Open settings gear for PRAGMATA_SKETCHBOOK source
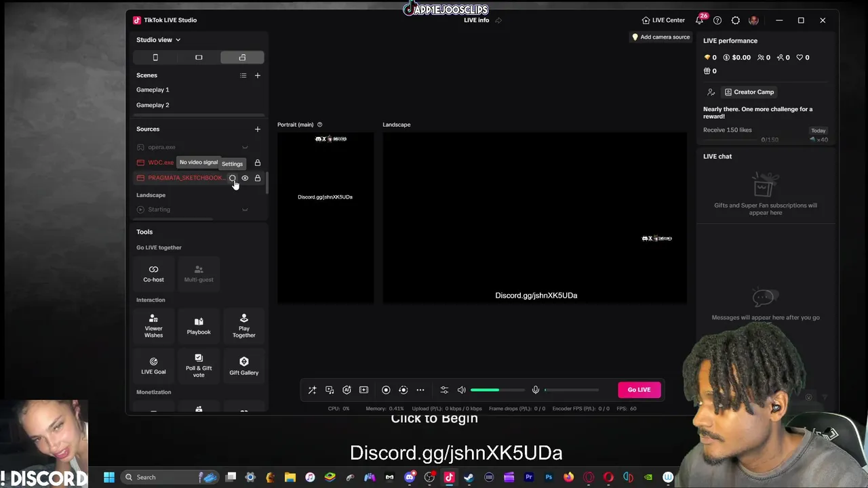Image resolution: width=868 pixels, height=488 pixels. click(x=232, y=178)
